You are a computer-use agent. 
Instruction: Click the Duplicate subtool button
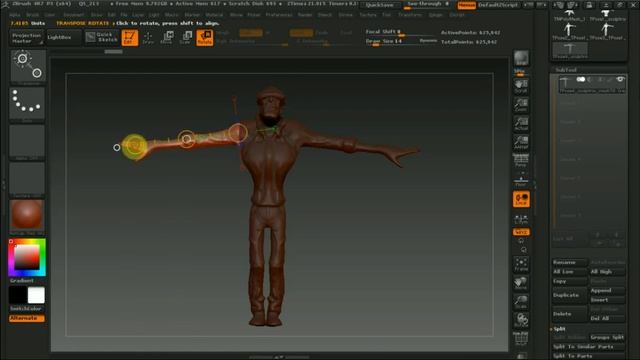point(570,295)
